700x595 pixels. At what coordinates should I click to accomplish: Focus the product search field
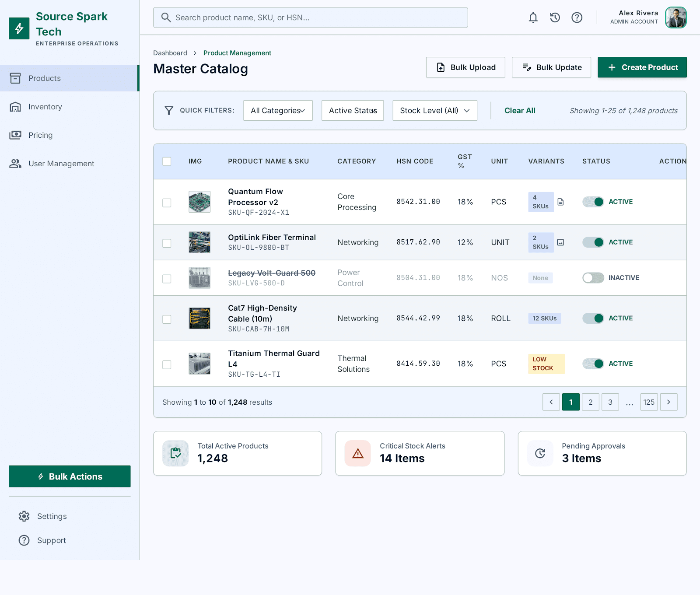pyautogui.click(x=311, y=17)
